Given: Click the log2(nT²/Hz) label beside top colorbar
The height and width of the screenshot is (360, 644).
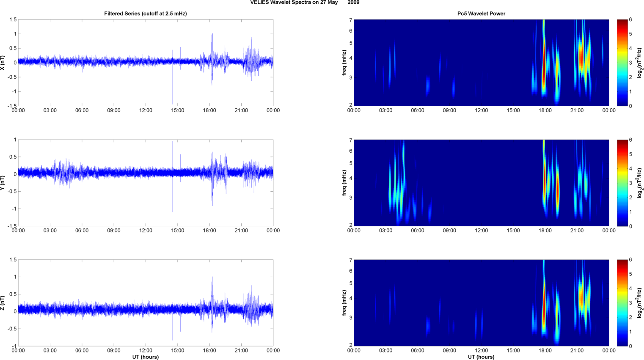Looking at the screenshot, I should [641, 63].
